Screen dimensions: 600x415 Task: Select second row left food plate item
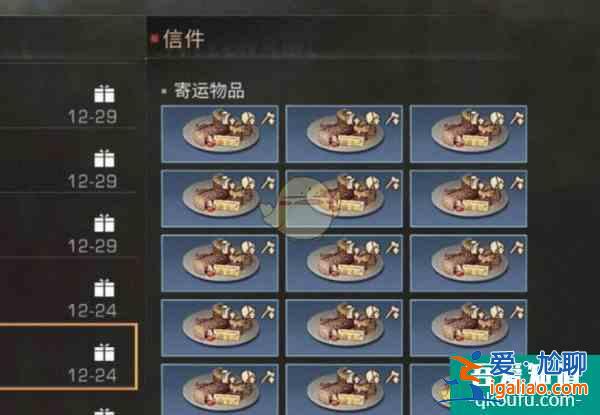point(220,199)
